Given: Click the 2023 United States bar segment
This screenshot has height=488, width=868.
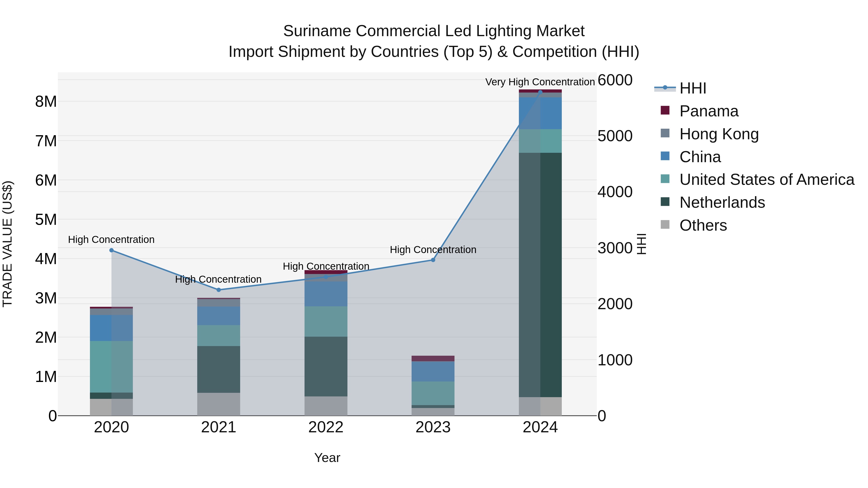Looking at the screenshot, I should coord(433,393).
